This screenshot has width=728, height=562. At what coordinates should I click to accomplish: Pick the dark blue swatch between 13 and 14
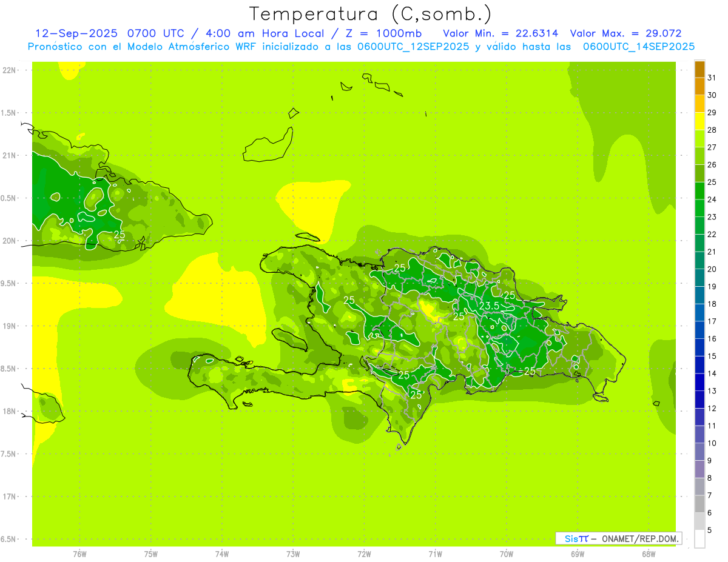click(x=699, y=383)
